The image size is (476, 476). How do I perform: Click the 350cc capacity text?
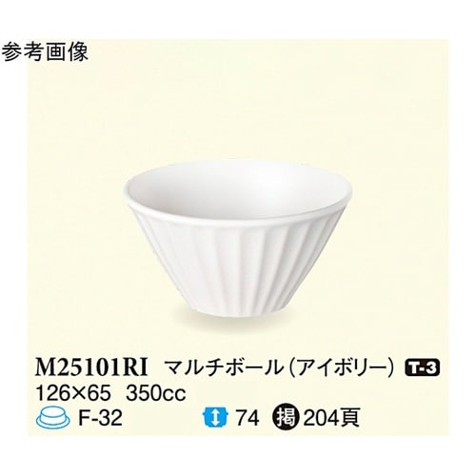156,393
